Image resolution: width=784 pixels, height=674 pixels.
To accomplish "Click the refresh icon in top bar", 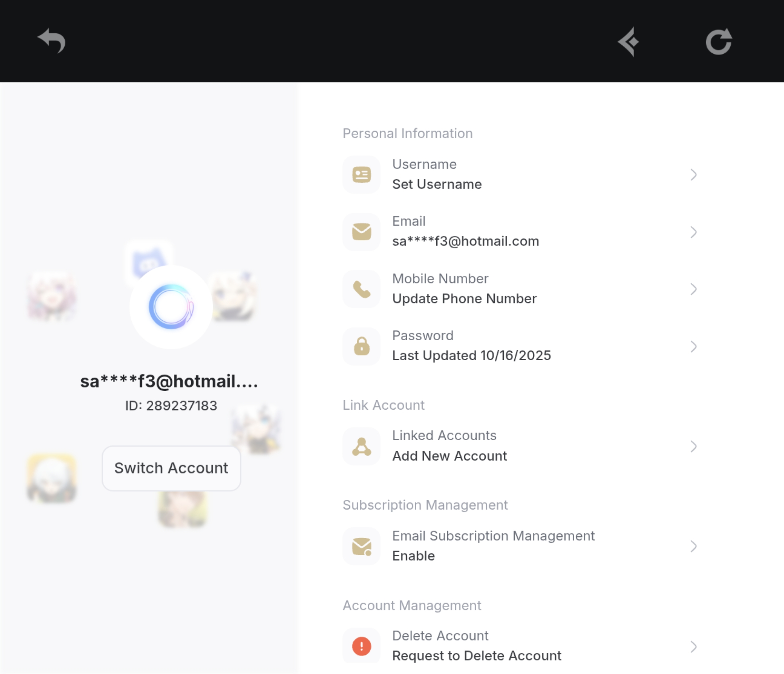I will [x=719, y=41].
